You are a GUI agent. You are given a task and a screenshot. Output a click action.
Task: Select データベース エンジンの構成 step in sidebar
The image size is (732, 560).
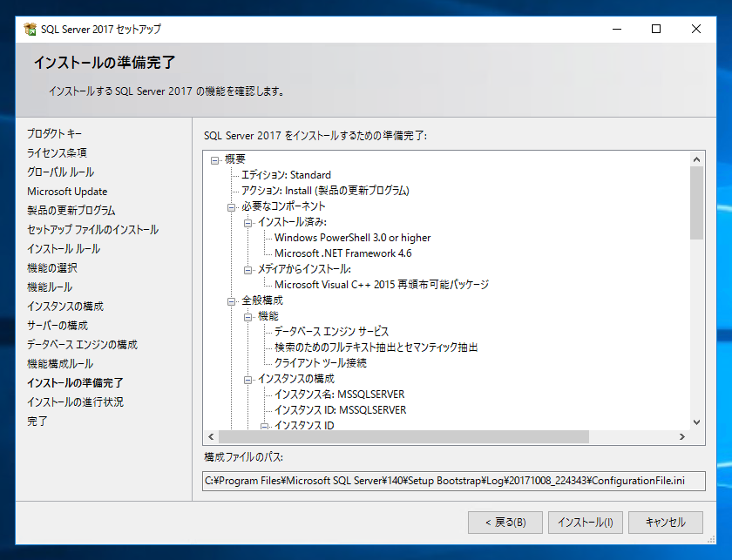pos(82,344)
